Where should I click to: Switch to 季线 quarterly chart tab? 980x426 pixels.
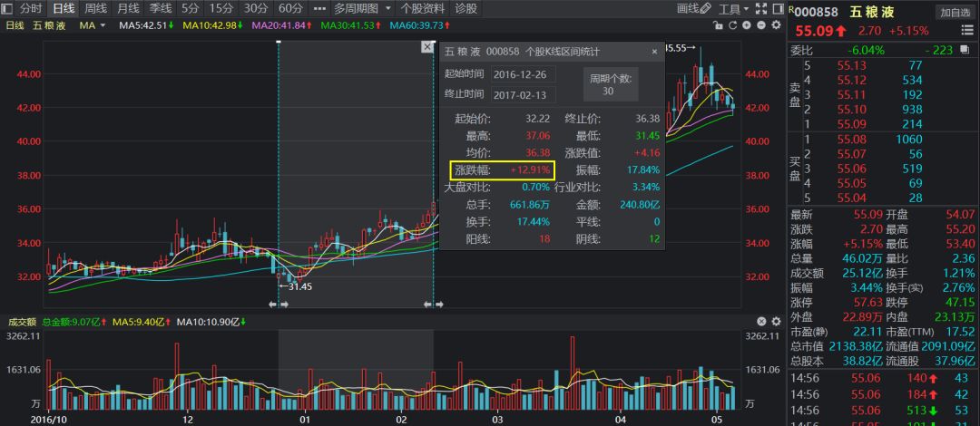pyautogui.click(x=161, y=9)
